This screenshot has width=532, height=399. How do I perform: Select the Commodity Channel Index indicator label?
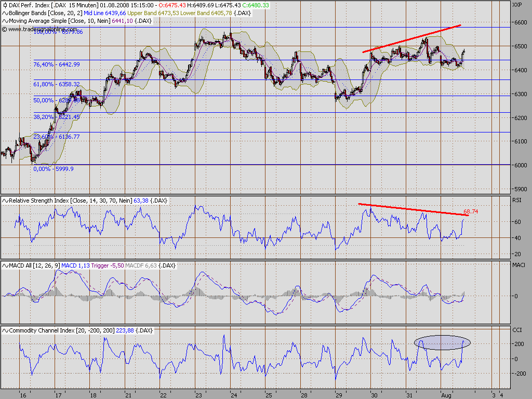point(62,330)
